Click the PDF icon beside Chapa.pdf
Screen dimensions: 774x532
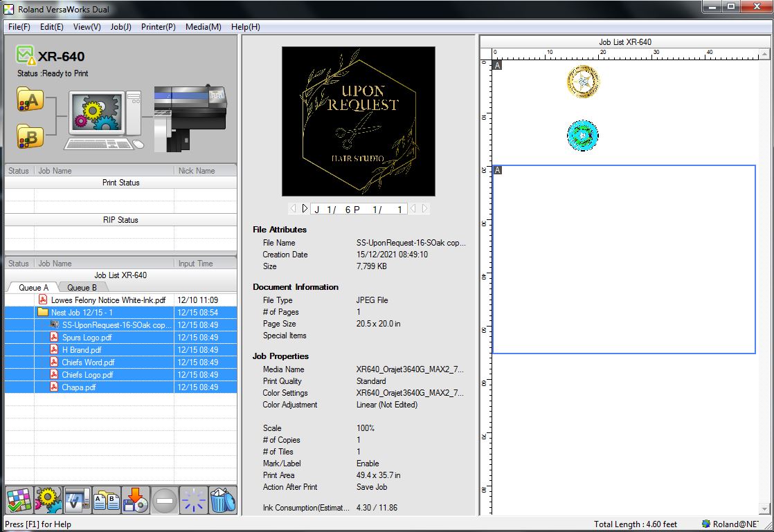[54, 387]
